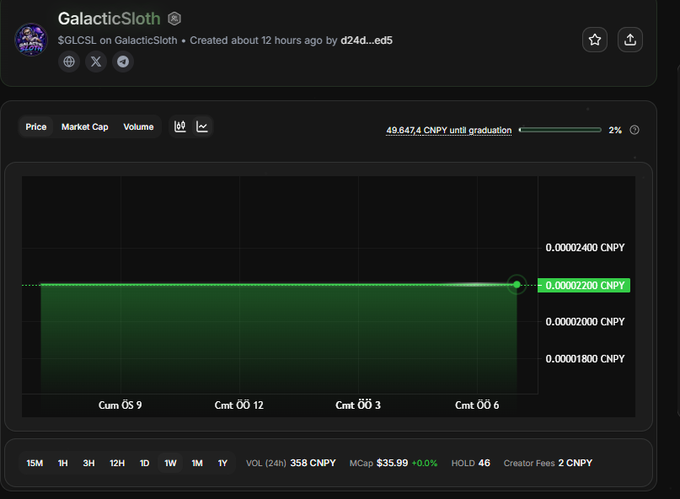The width and height of the screenshot is (680, 499).
Task: Set the timeframe to 1H
Action: [63, 463]
